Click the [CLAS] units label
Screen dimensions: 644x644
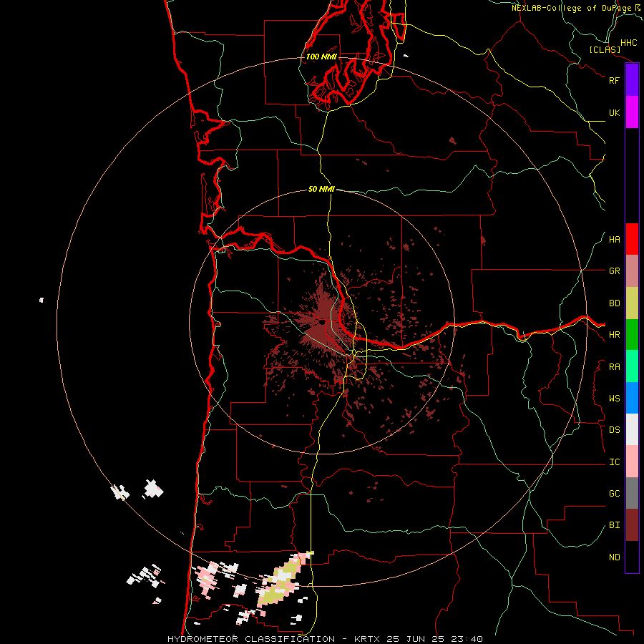click(x=605, y=49)
